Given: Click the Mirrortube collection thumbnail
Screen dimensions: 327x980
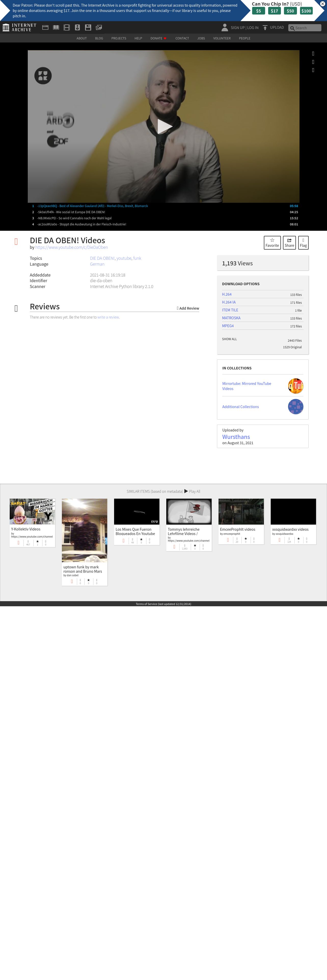Looking at the screenshot, I should click(x=295, y=386).
